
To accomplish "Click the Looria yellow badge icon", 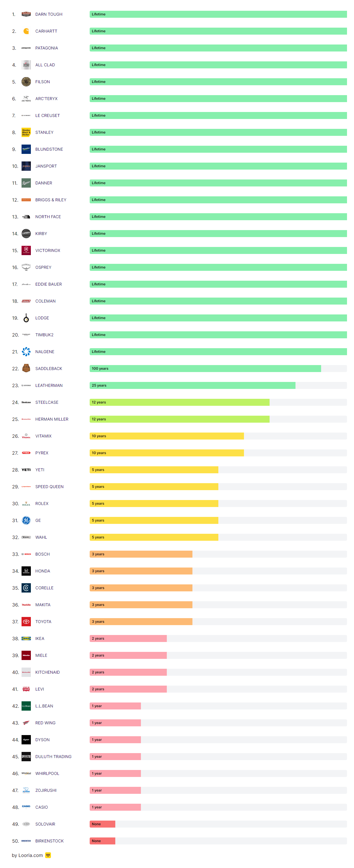I will 48,855.
